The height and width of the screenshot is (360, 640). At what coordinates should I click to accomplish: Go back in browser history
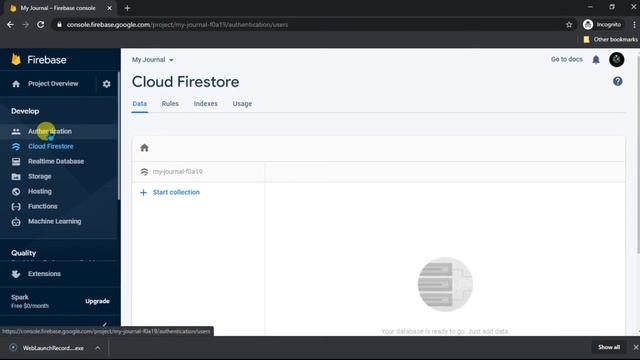click(10, 25)
